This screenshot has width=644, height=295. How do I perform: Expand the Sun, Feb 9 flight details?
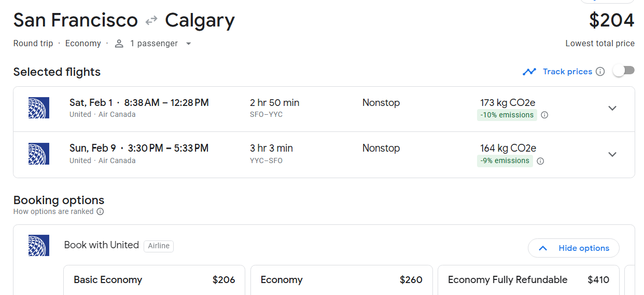(612, 154)
